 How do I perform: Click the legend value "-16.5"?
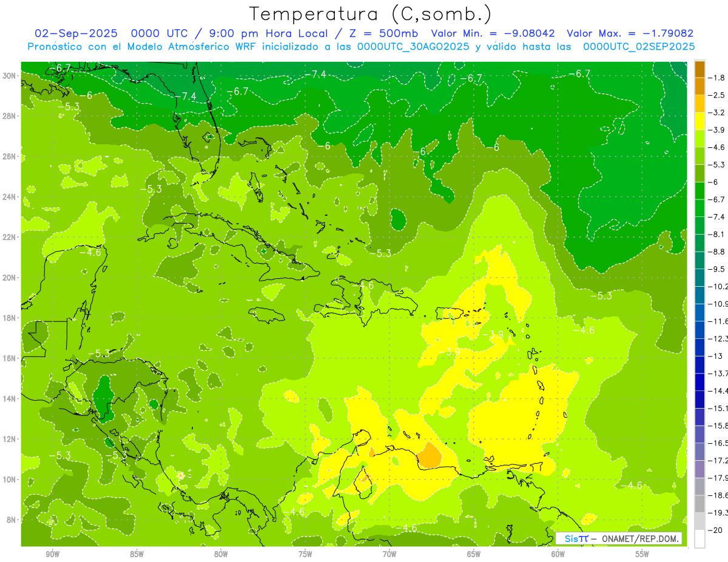pyautogui.click(x=718, y=443)
